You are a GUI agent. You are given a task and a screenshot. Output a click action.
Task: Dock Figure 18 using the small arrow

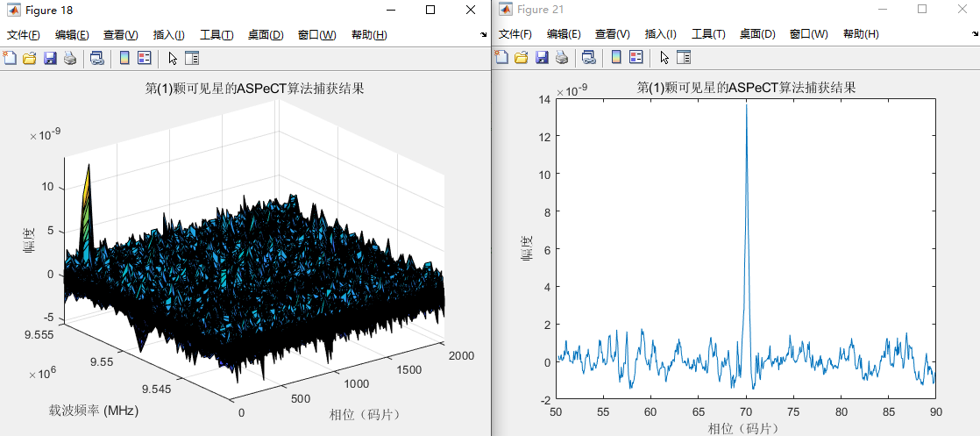[x=483, y=35]
